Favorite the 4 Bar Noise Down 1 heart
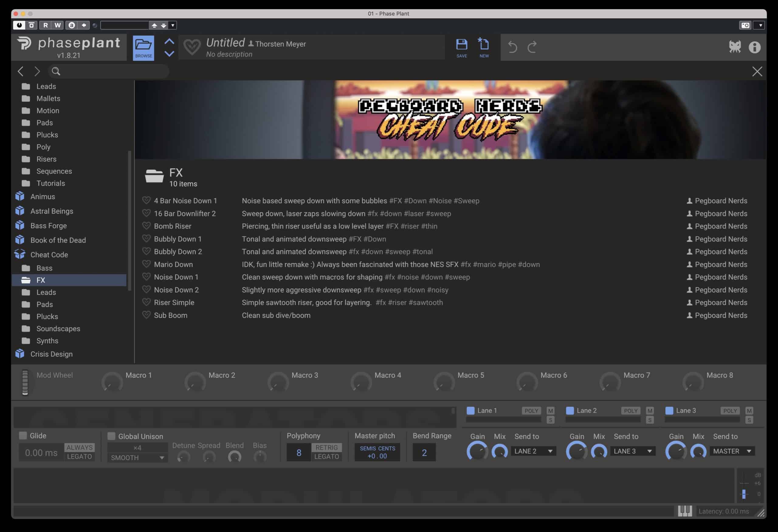This screenshot has width=778, height=532. click(146, 201)
